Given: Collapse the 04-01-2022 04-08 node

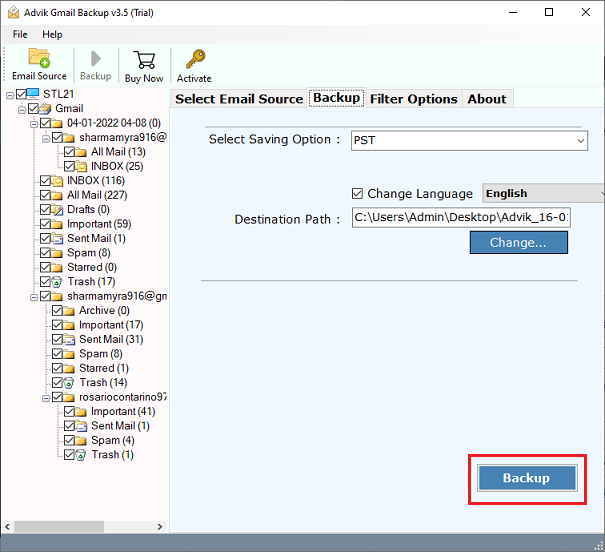Looking at the screenshot, I should pos(34,124).
